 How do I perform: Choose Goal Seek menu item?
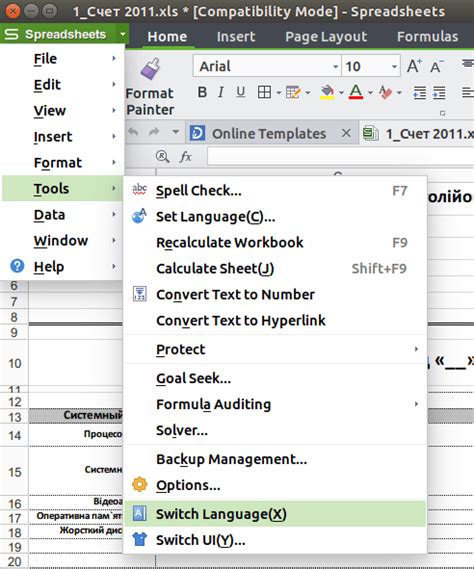click(x=275, y=378)
